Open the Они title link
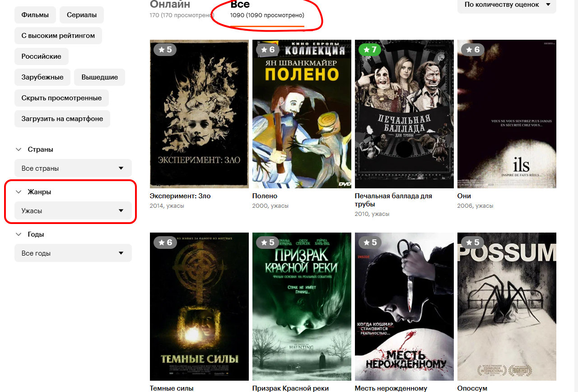This screenshot has width=578, height=392. pos(464,196)
